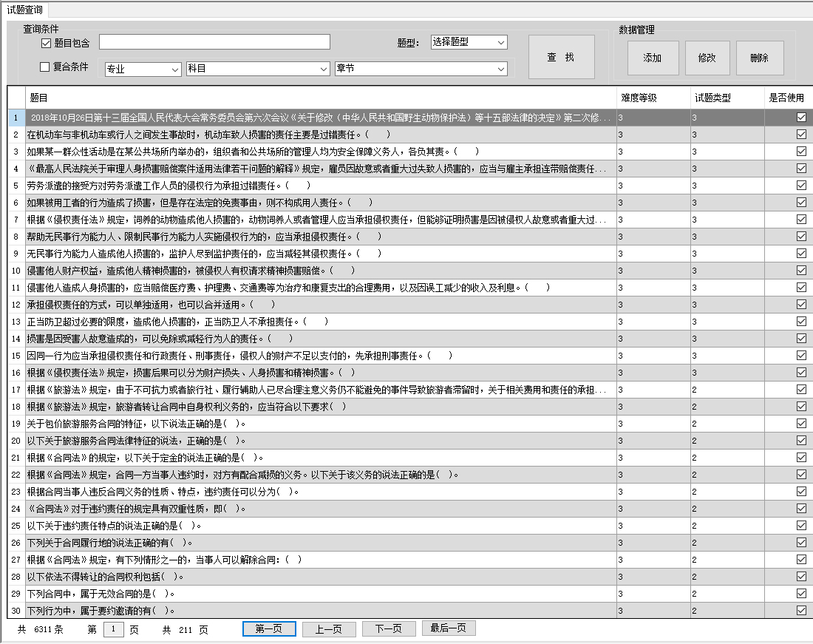Click the 添加 button
This screenshot has width=813, height=644.
(x=653, y=58)
